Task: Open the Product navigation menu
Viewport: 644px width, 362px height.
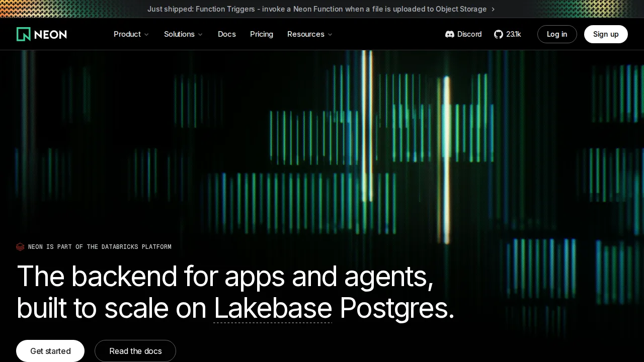Action: pos(131,34)
